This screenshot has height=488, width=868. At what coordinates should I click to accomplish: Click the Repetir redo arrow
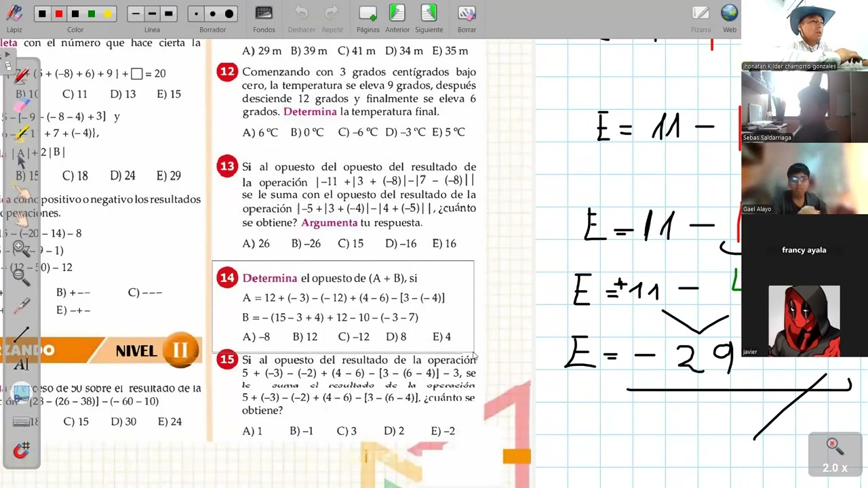tap(332, 18)
